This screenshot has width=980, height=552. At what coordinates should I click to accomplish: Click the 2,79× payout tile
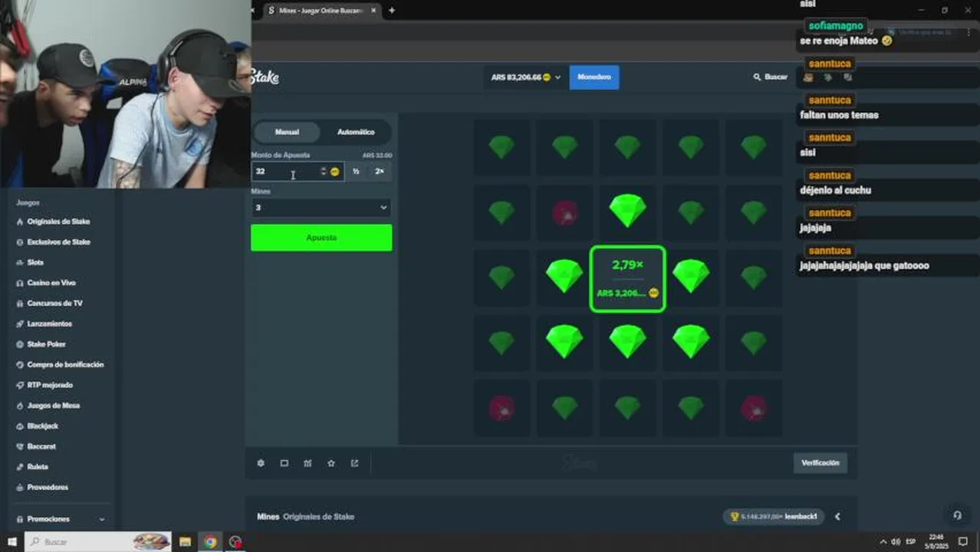[627, 279]
